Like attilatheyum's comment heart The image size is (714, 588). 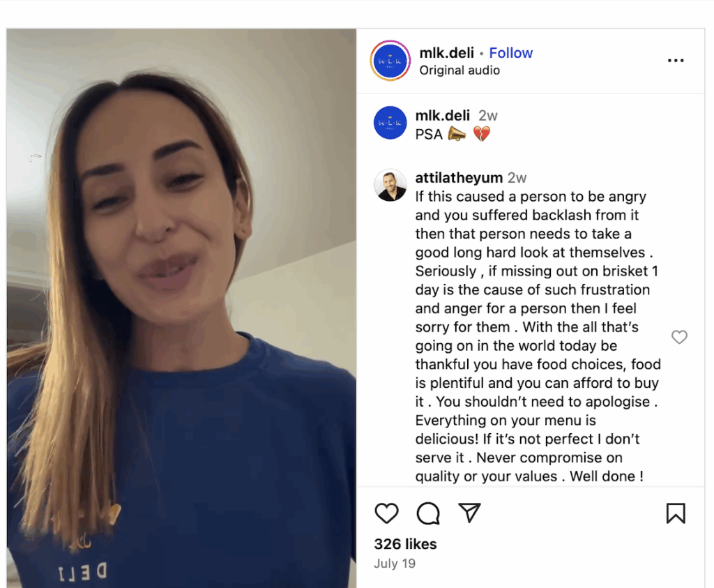pos(679,337)
